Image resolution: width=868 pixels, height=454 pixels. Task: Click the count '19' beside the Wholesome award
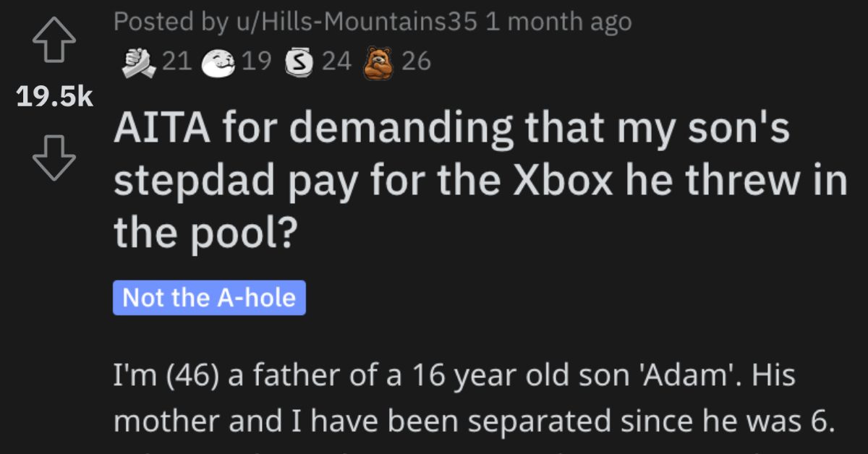pos(256,61)
